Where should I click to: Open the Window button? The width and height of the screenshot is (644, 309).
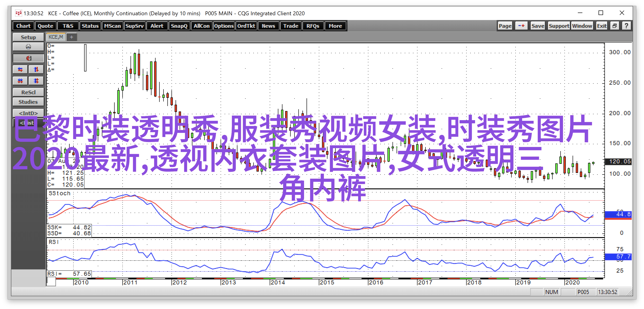coord(582,26)
